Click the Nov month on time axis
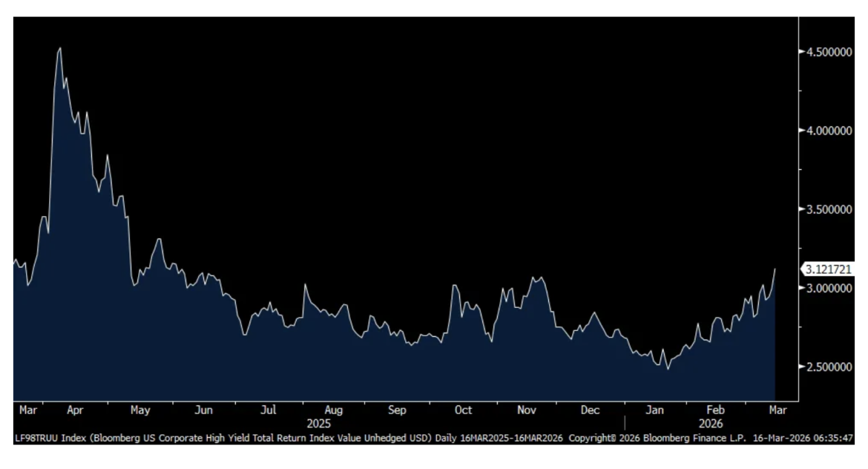868x469 pixels. pyautogui.click(x=527, y=410)
